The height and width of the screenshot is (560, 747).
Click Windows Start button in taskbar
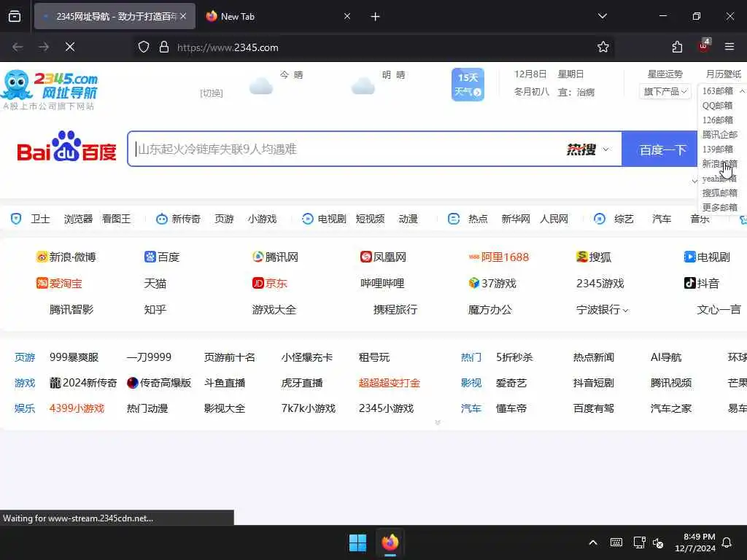(x=357, y=542)
